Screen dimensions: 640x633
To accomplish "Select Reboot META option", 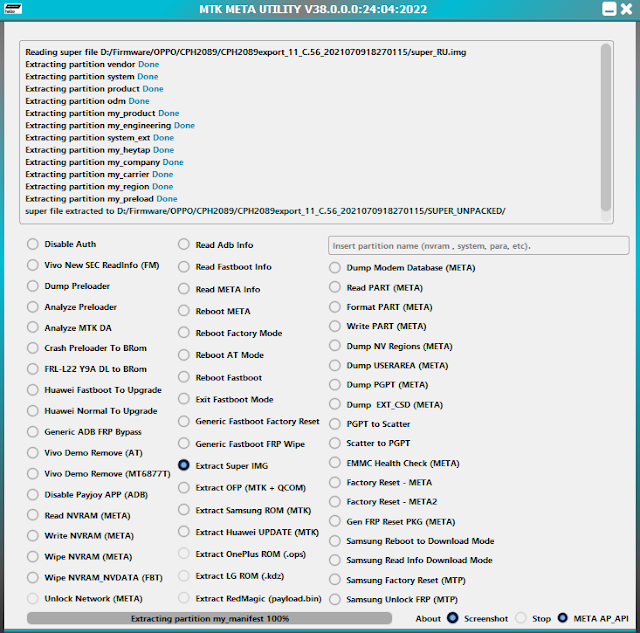I will click(x=184, y=311).
